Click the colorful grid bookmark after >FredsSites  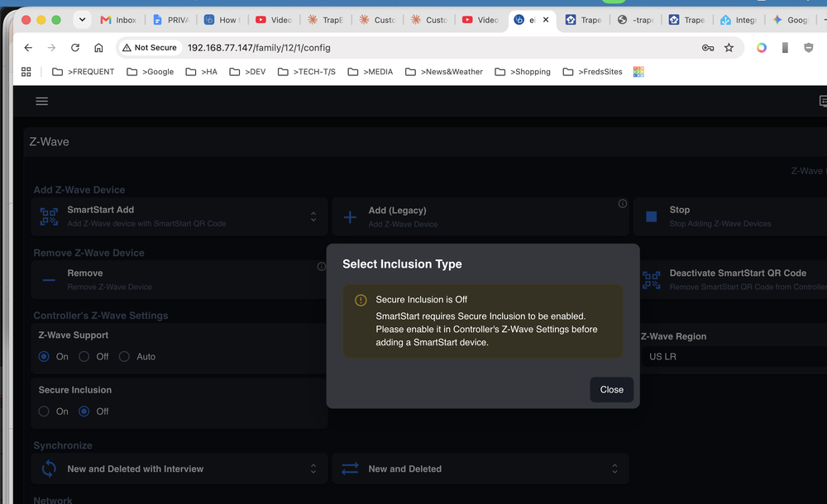coord(638,72)
